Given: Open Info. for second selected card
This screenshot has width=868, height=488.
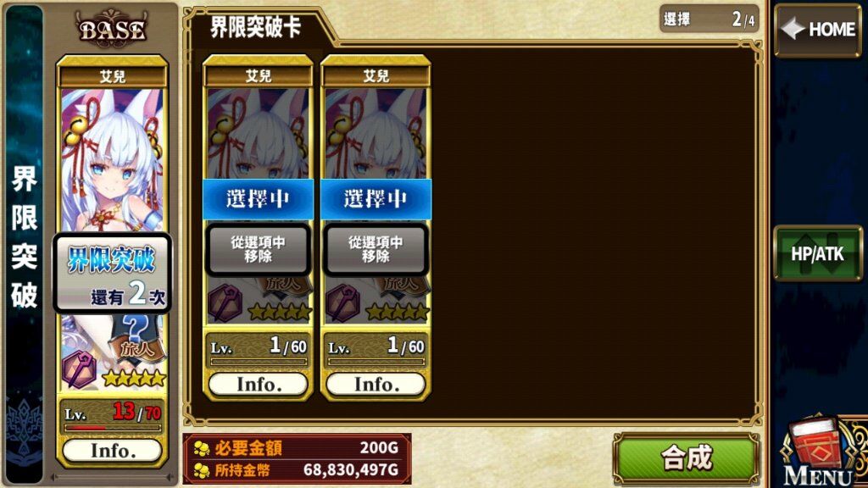Looking at the screenshot, I should click(376, 384).
